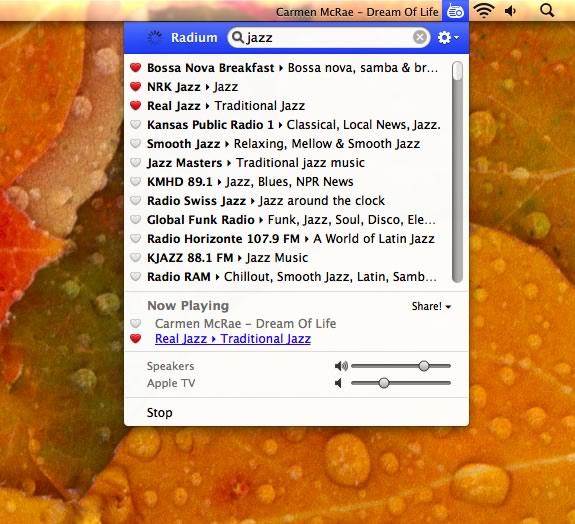Click the Radium title label
Viewport: 575px width, 524px height.
[x=194, y=37]
